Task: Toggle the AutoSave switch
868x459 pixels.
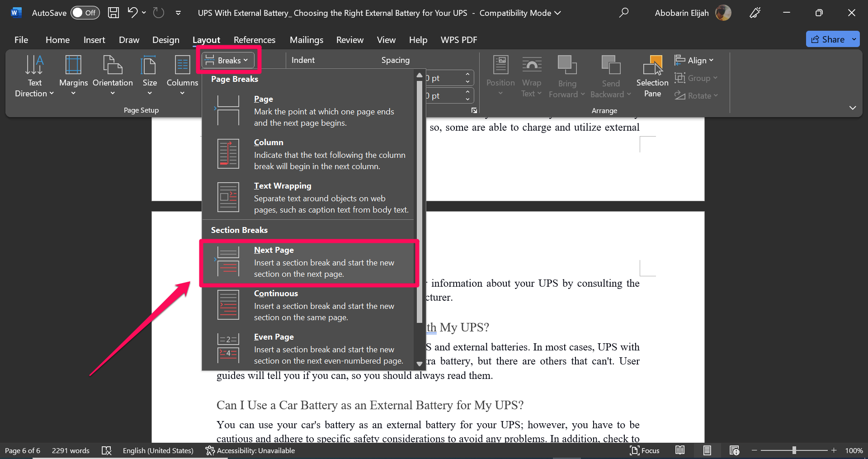Action: (85, 13)
